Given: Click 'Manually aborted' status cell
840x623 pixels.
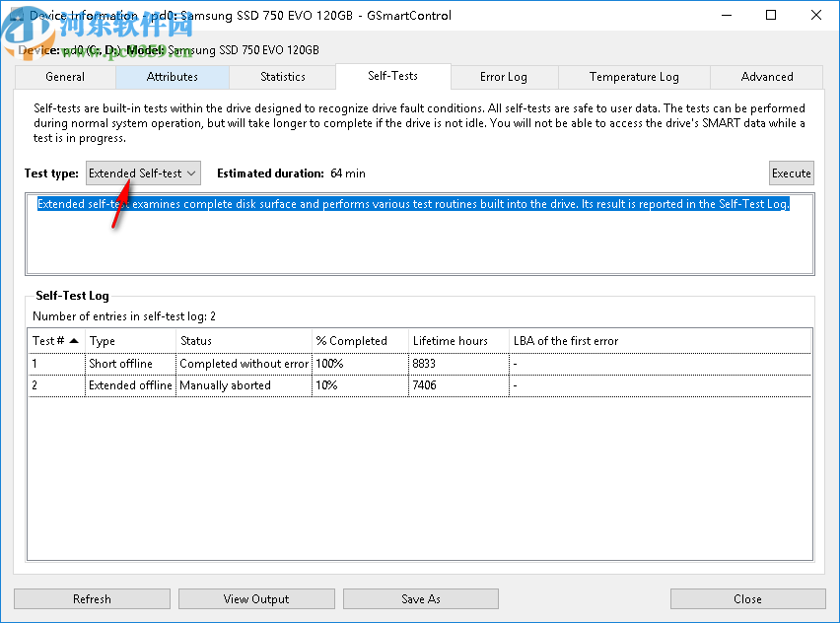Looking at the screenshot, I should (x=244, y=385).
